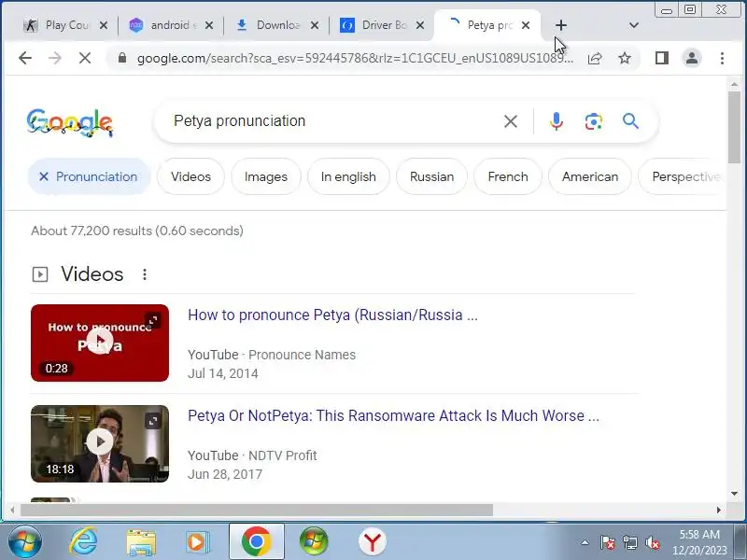Select the Perspectives filter chip

(x=683, y=176)
